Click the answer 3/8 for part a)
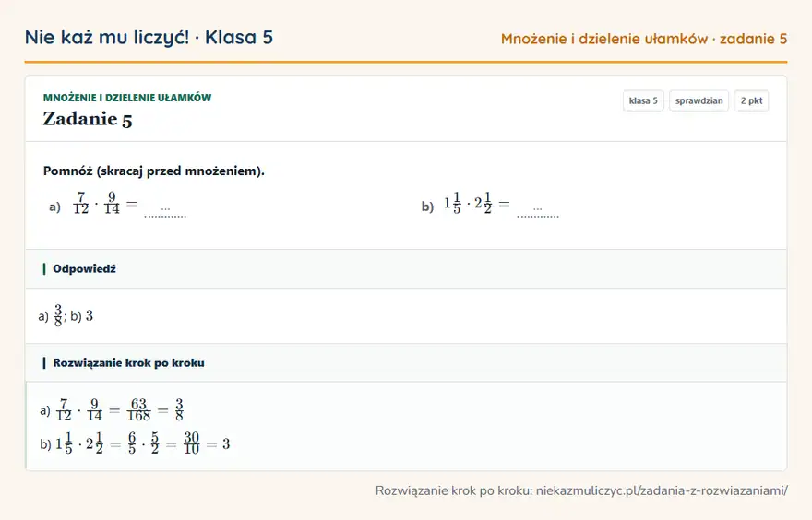The height and width of the screenshot is (520, 812). (58, 315)
